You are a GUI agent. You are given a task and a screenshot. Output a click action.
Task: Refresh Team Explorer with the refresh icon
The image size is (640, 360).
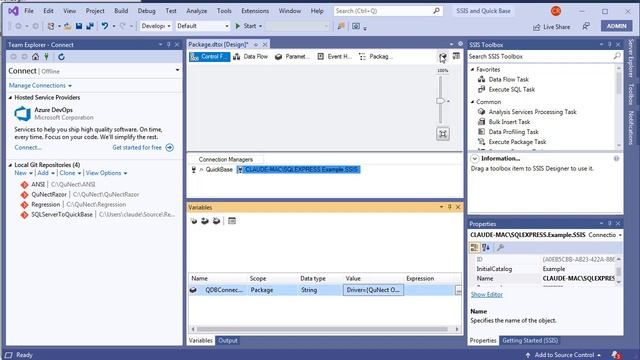point(61,57)
